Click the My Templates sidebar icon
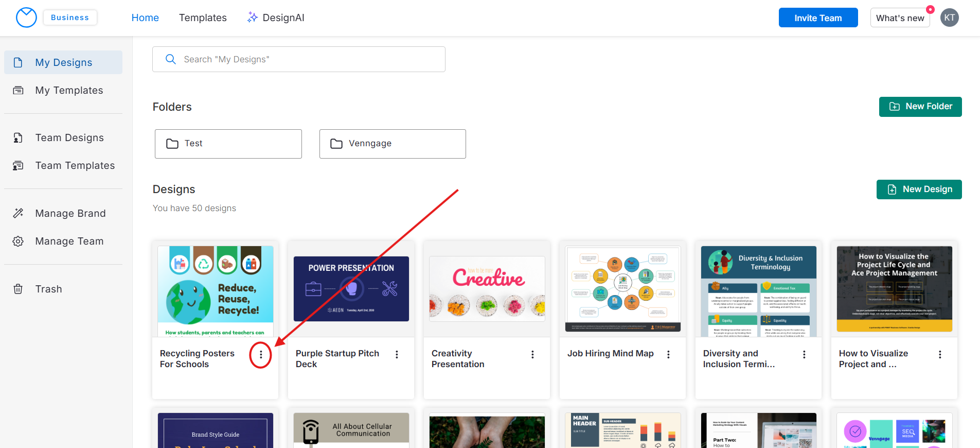 coord(18,90)
